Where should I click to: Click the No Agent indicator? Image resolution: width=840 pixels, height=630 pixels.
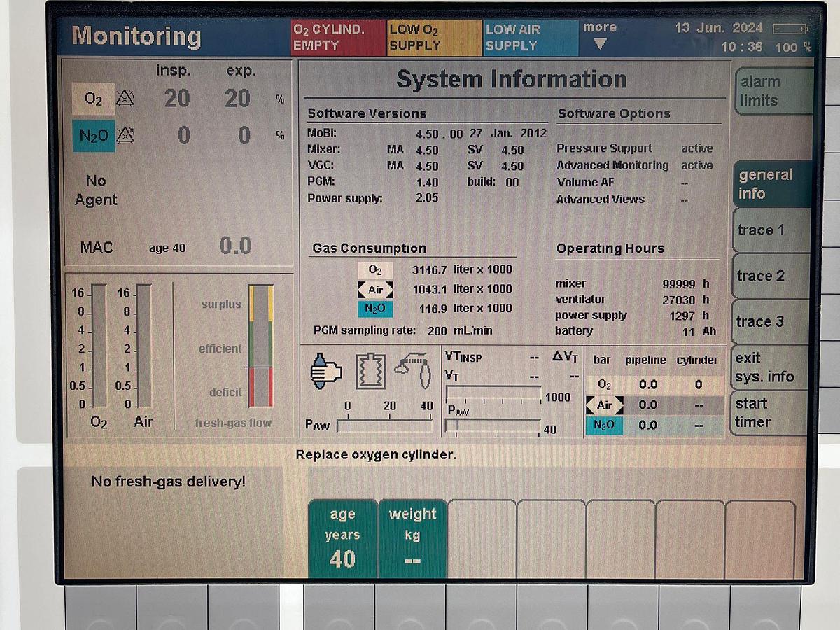click(96, 190)
